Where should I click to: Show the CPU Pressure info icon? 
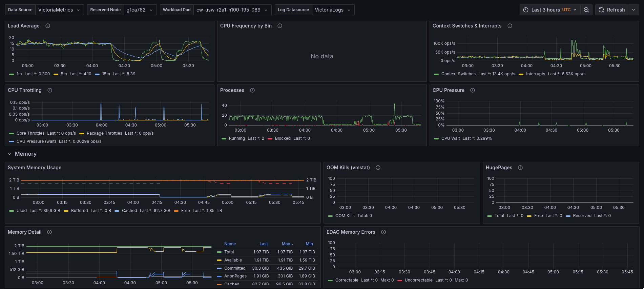tap(473, 90)
